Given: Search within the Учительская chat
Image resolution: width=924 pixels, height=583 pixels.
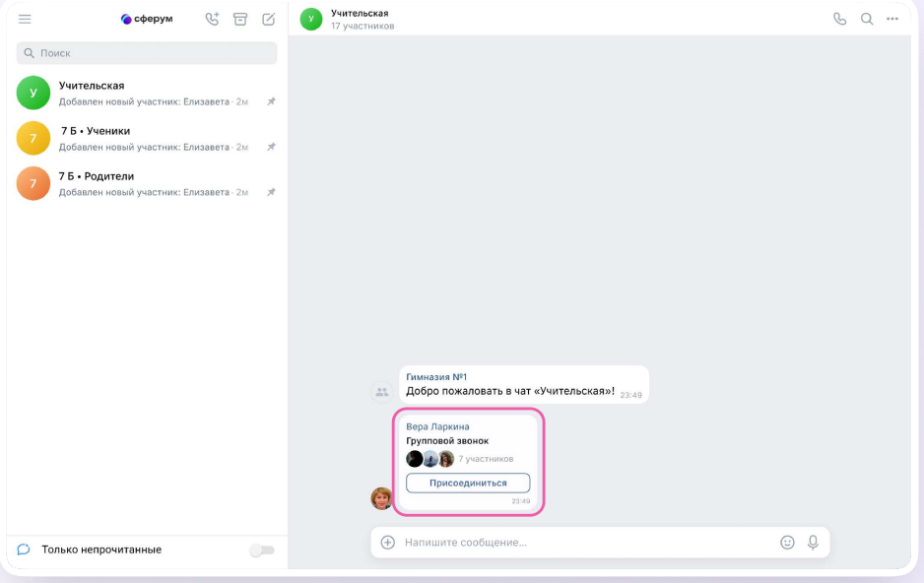Looking at the screenshot, I should click(867, 19).
